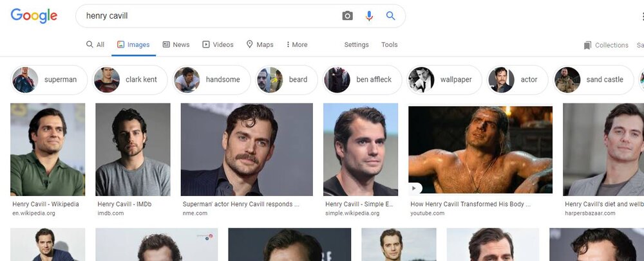The height and width of the screenshot is (261, 644).
Task: Click the camera search-by-image icon
Action: click(348, 16)
